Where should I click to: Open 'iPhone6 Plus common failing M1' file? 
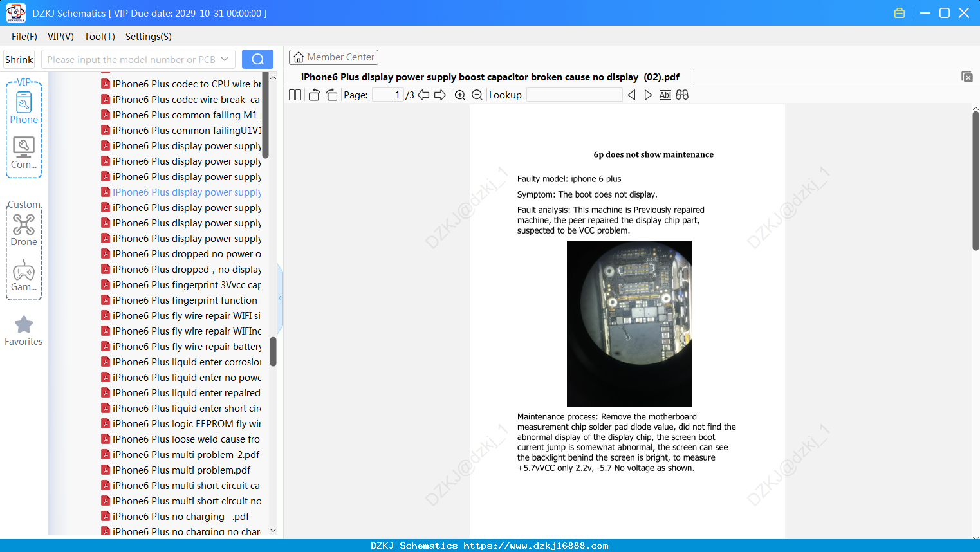[x=181, y=115]
